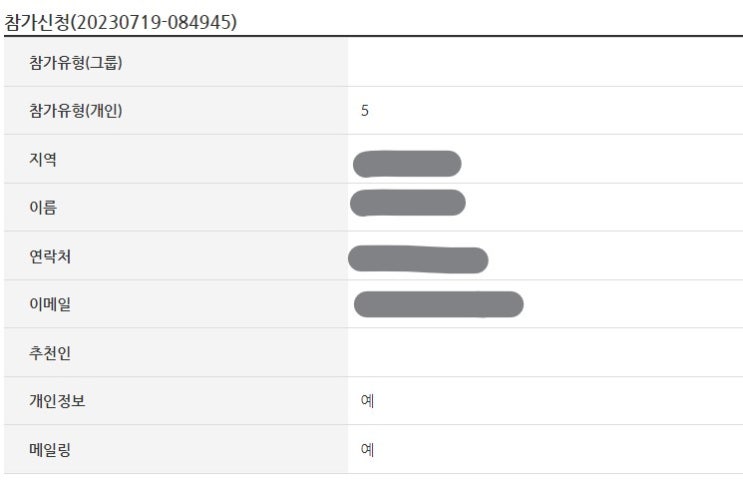Screen dimensions: 743x486
Task: Select the 참가유형(개인) label
Action: [76, 111]
